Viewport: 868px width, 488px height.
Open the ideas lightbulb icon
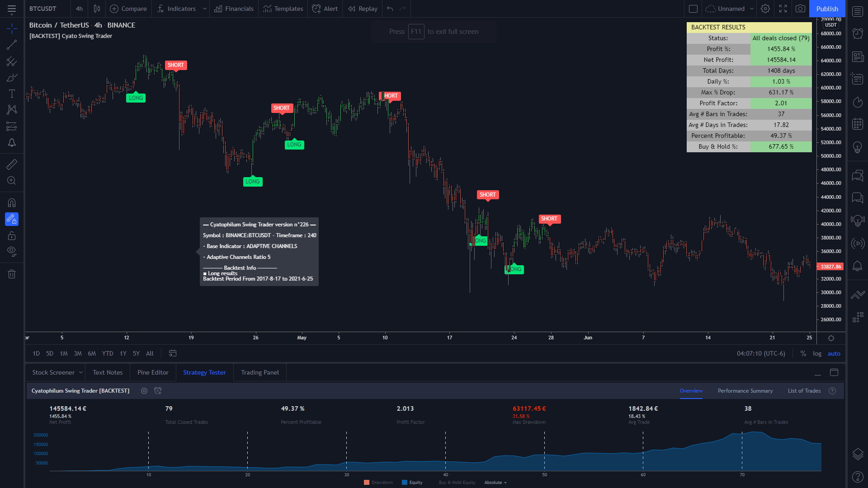tap(858, 147)
